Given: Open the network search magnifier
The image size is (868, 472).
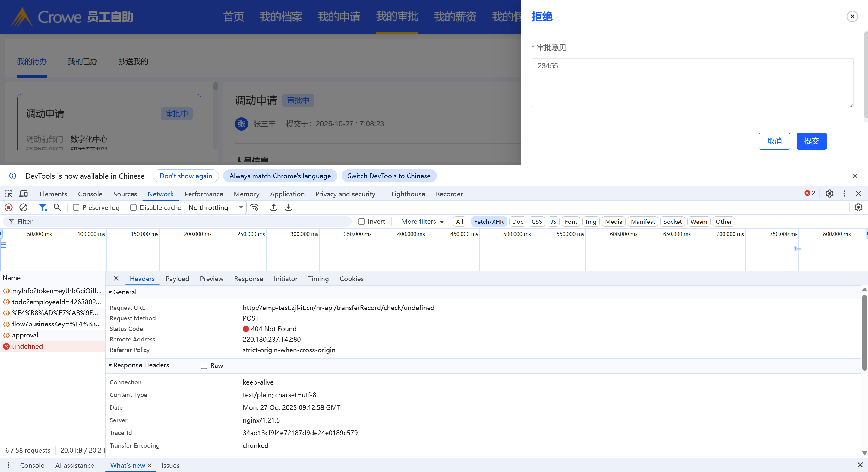Looking at the screenshot, I should pos(57,207).
